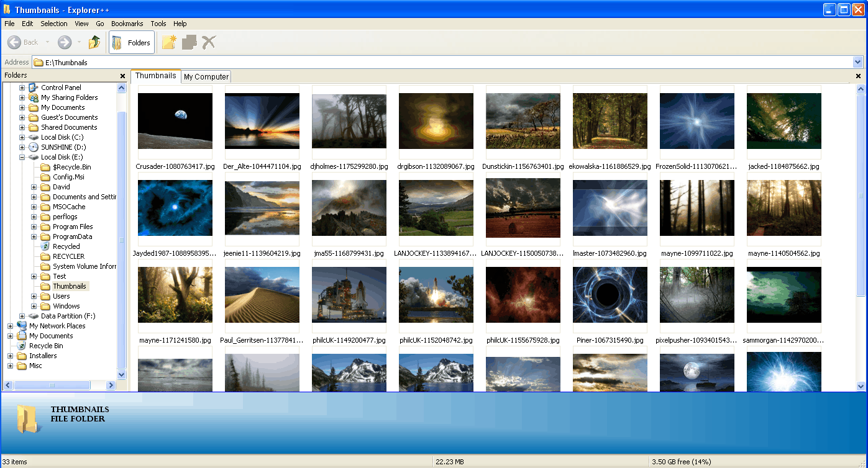The height and width of the screenshot is (468, 868).
Task: Open the Bookmarks menu
Action: [127, 24]
